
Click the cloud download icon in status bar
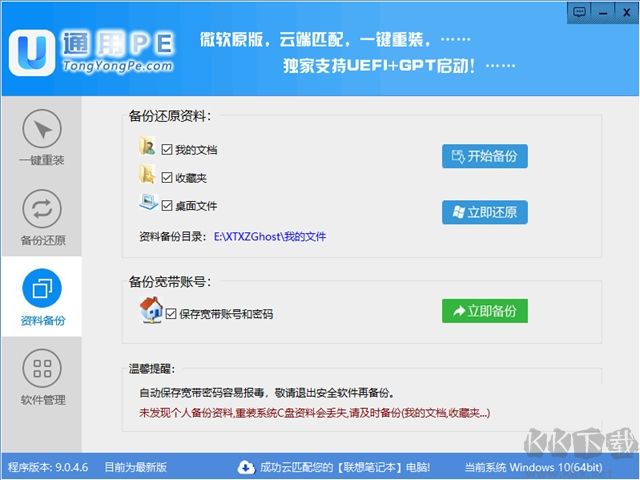pyautogui.click(x=246, y=467)
